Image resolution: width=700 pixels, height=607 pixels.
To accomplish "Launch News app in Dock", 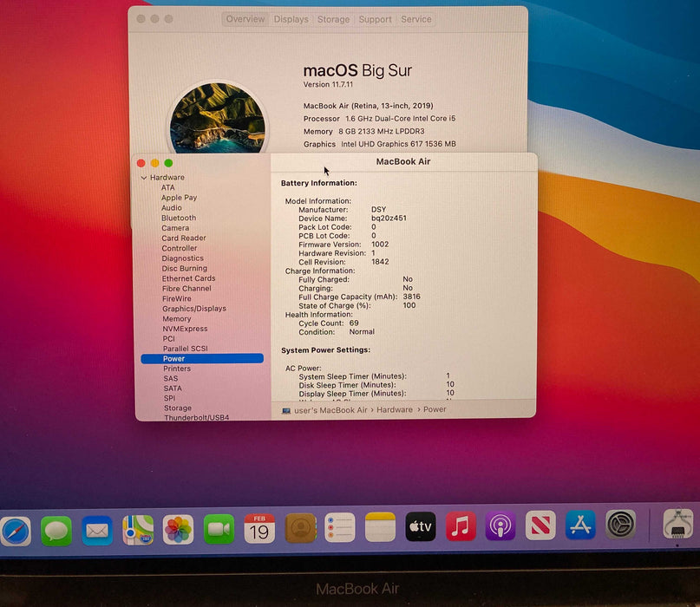I will pyautogui.click(x=540, y=525).
